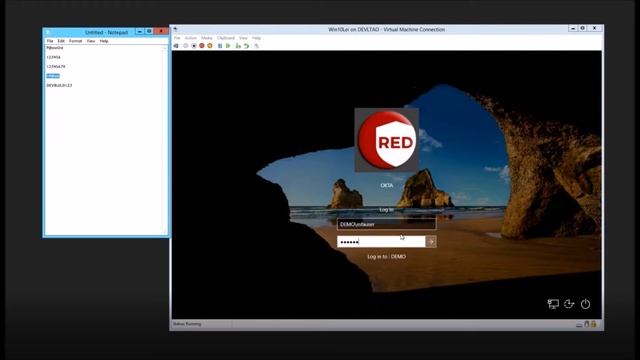
Task: Pause the virtual machine from the toolbar
Action: coord(220,46)
